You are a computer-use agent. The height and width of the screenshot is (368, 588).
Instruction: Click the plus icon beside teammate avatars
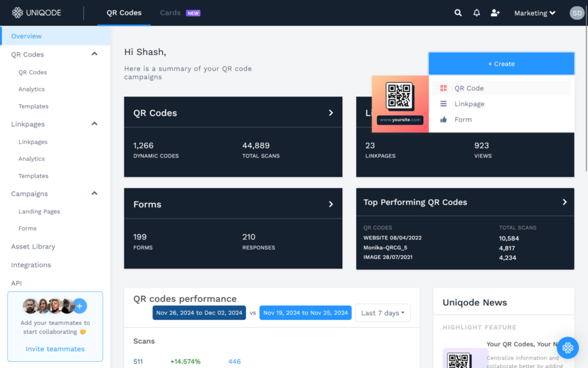click(x=80, y=306)
